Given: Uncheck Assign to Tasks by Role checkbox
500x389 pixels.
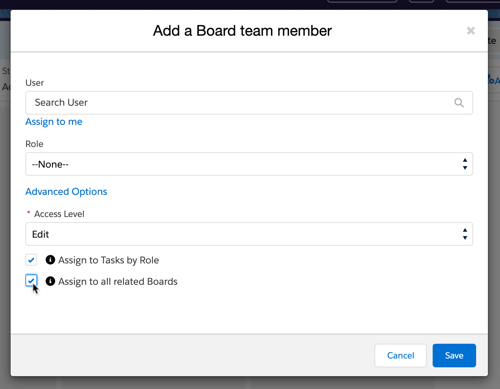Looking at the screenshot, I should point(31,260).
